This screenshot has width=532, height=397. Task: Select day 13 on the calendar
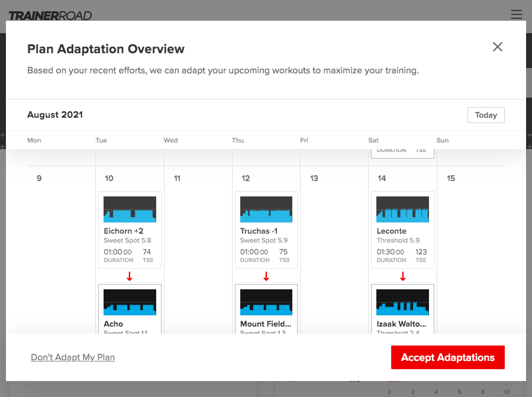coord(314,179)
